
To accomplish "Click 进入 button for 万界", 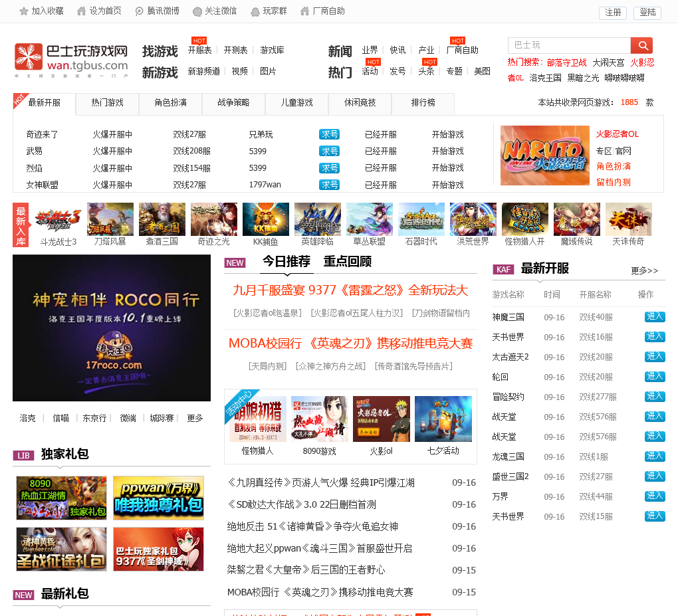I will pyautogui.click(x=655, y=496).
